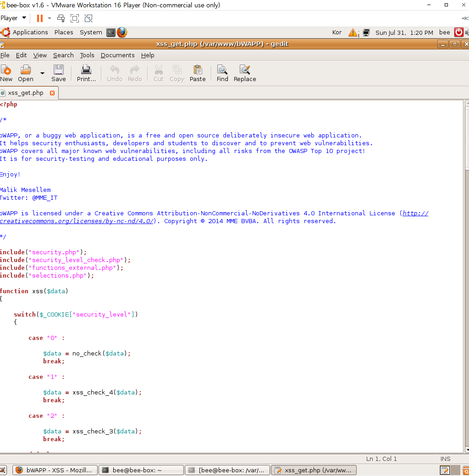The width and height of the screenshot is (469, 476).
Task: Click the Undo toolbar icon
Action: [x=115, y=73]
